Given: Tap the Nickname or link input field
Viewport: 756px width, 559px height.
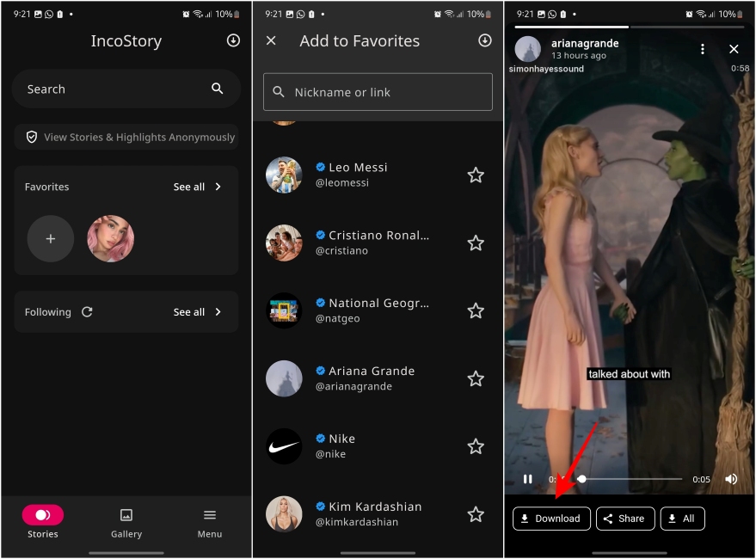Looking at the screenshot, I should [377, 92].
